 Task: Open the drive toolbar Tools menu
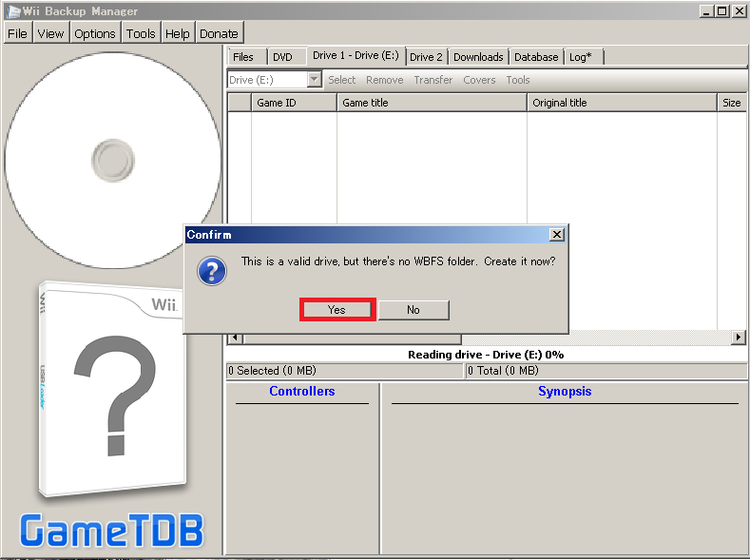[x=518, y=80]
